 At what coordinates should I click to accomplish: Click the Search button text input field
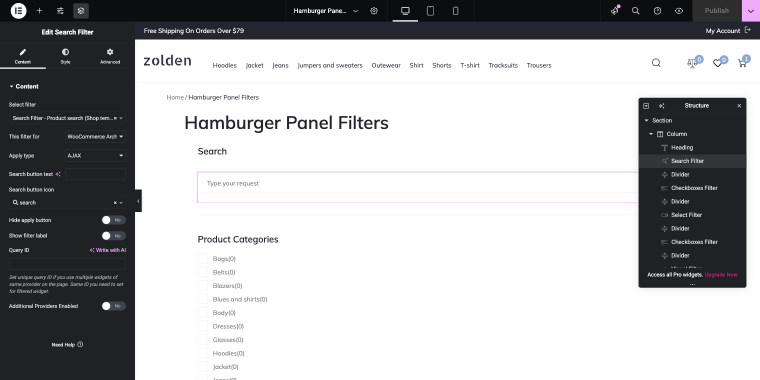95,174
